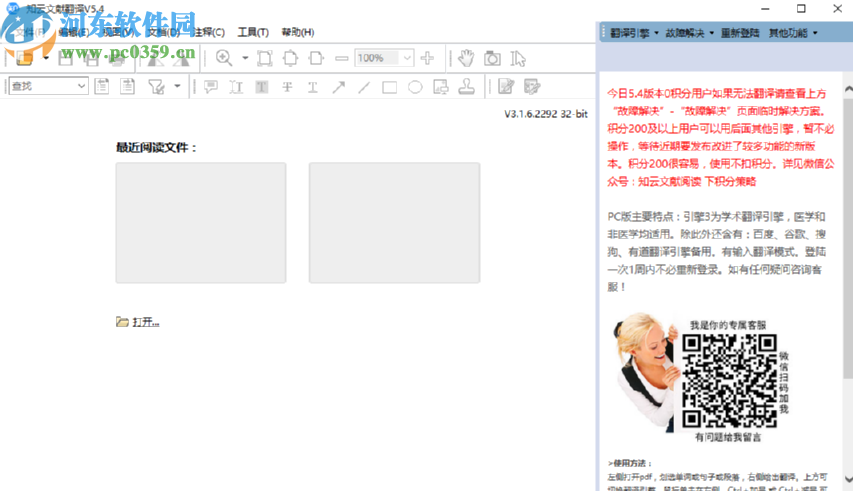Open the highlighter tool dropdown arrow
The image size is (853, 491).
click(x=177, y=86)
